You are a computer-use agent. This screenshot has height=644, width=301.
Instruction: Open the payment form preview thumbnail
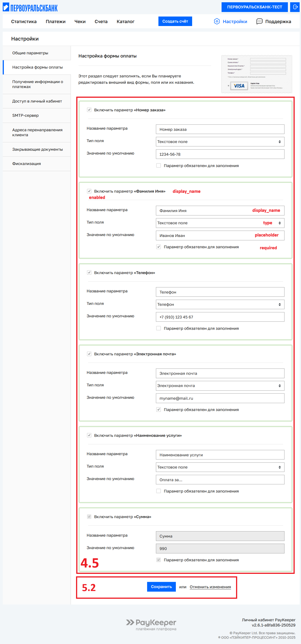tap(256, 74)
